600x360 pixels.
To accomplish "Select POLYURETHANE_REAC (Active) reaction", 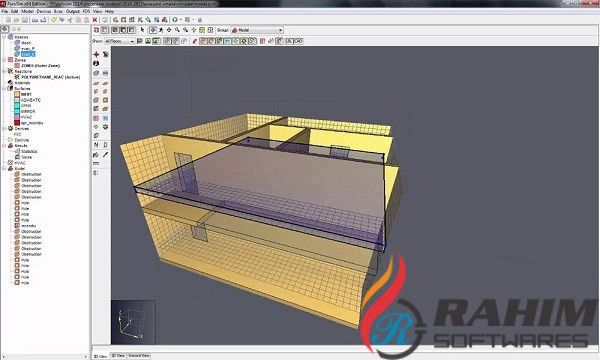I will click(x=51, y=77).
